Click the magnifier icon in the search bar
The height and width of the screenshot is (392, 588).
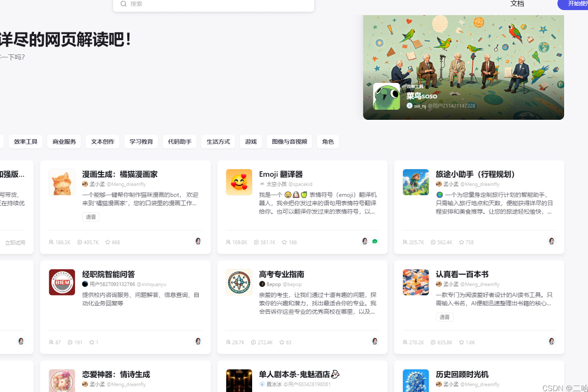pyautogui.click(x=123, y=4)
